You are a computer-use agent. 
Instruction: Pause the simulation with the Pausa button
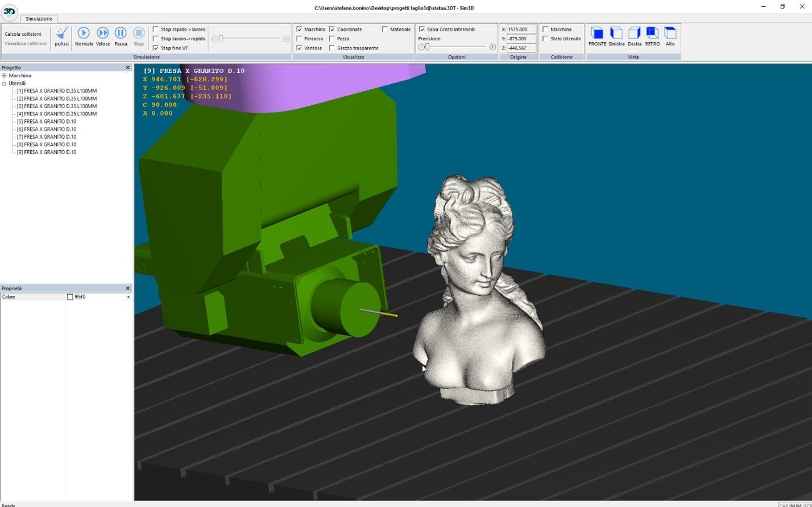(121, 33)
